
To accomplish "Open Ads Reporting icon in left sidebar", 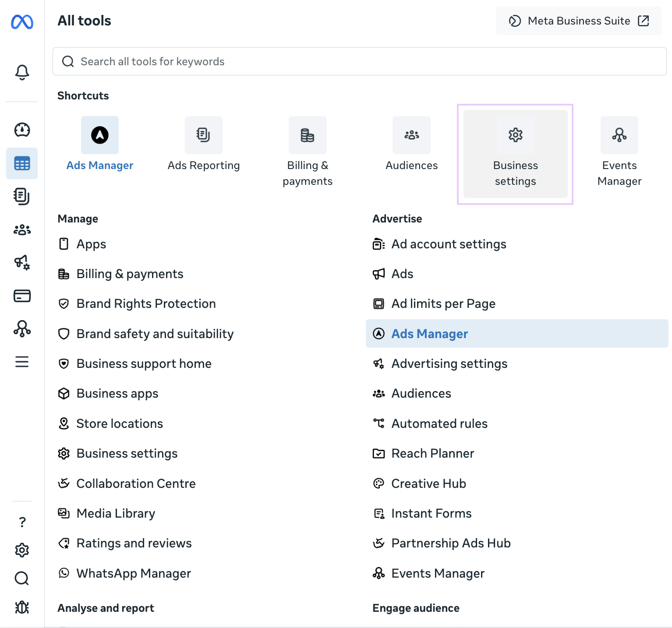I will pos(22,196).
